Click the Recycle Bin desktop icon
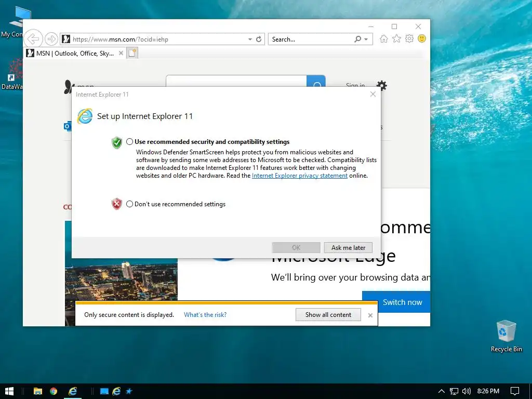 pos(506,336)
